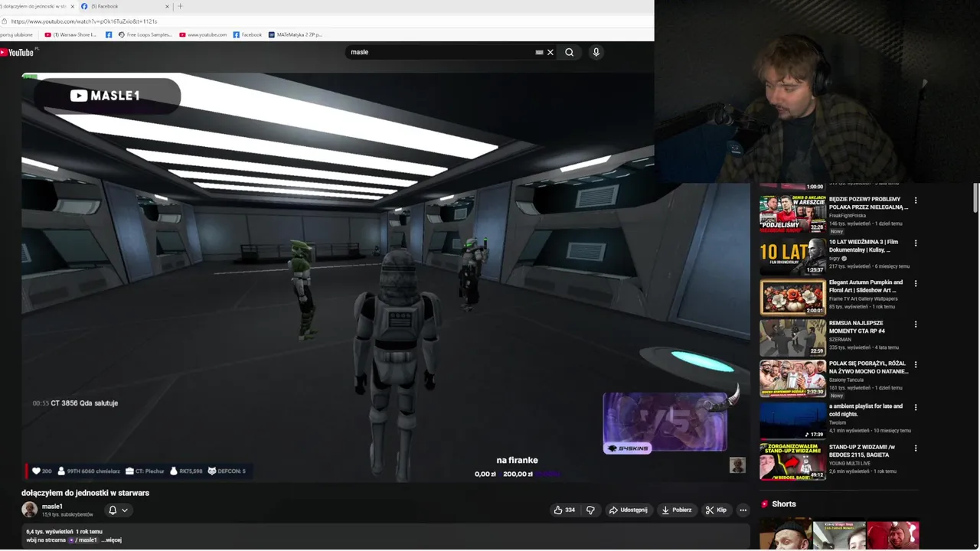Play STAND-UP Z WIDZAMI thumbnail
The image size is (980, 551).
point(792,461)
